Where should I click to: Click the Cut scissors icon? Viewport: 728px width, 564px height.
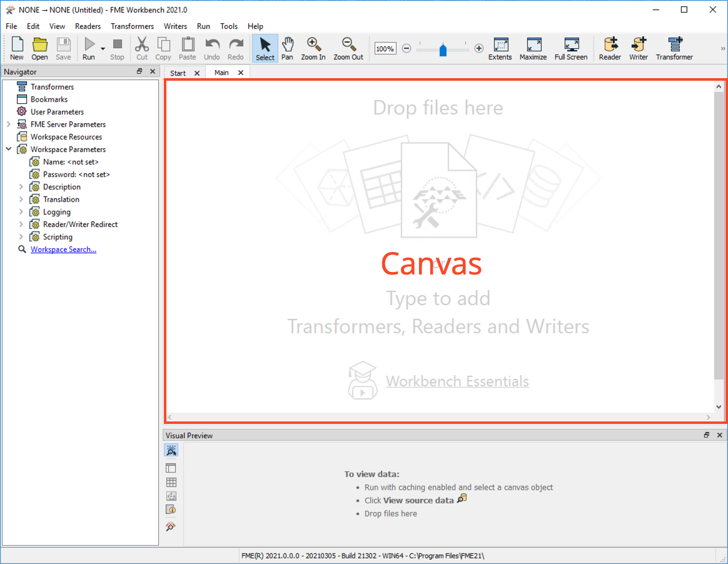tap(141, 48)
